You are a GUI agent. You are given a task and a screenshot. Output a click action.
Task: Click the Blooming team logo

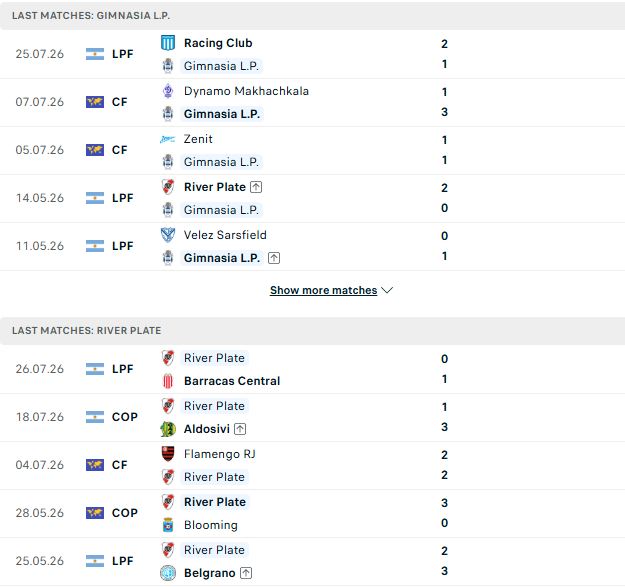click(x=168, y=525)
